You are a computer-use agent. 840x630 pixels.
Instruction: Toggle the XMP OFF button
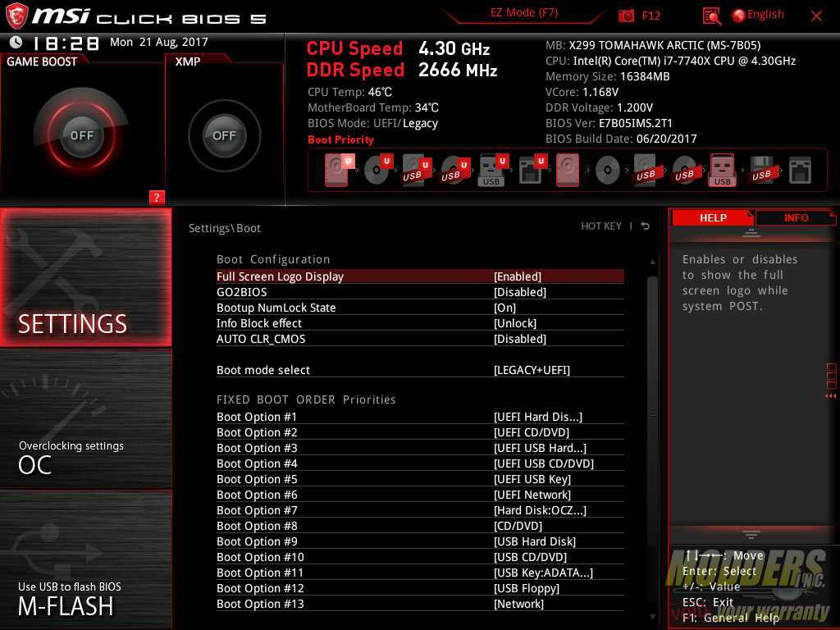click(224, 135)
